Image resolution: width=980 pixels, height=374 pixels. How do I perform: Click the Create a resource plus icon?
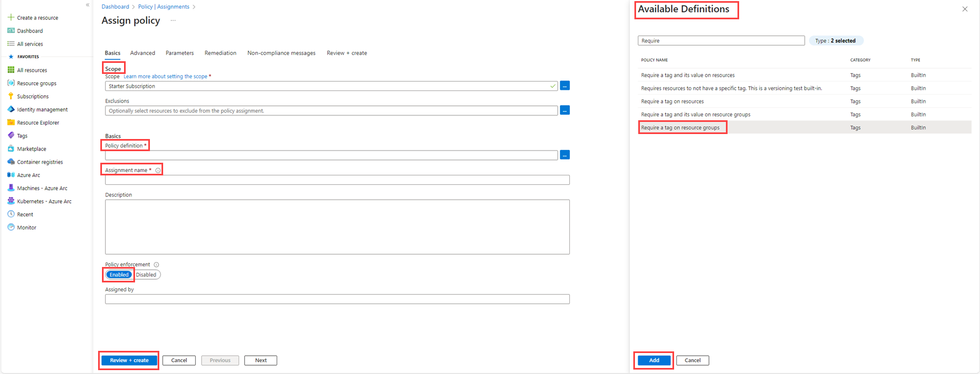click(x=10, y=18)
